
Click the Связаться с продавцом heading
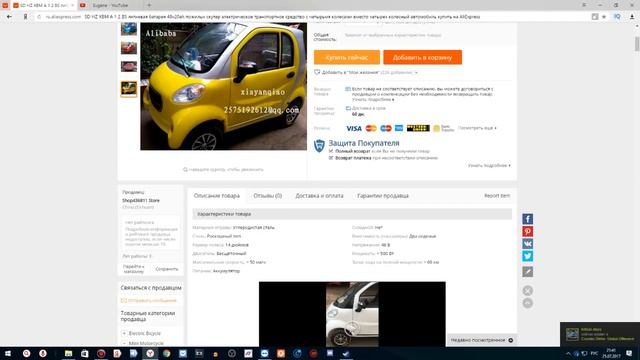point(151,288)
